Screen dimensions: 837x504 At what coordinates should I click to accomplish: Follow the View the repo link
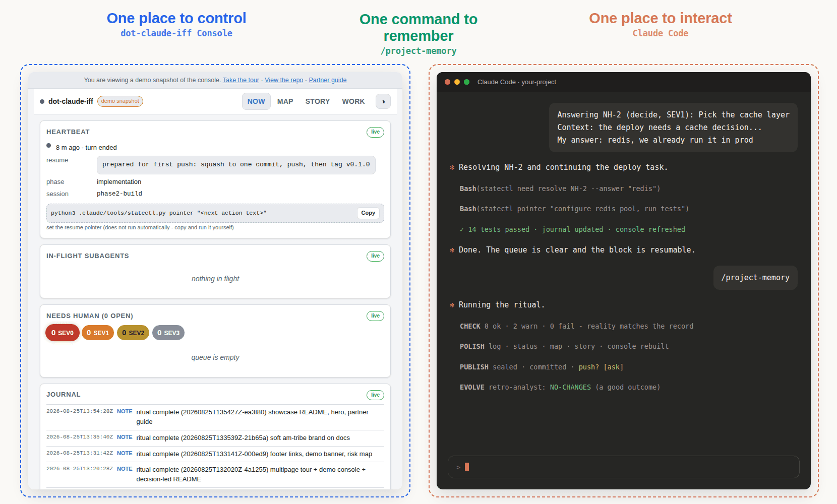[284, 80]
